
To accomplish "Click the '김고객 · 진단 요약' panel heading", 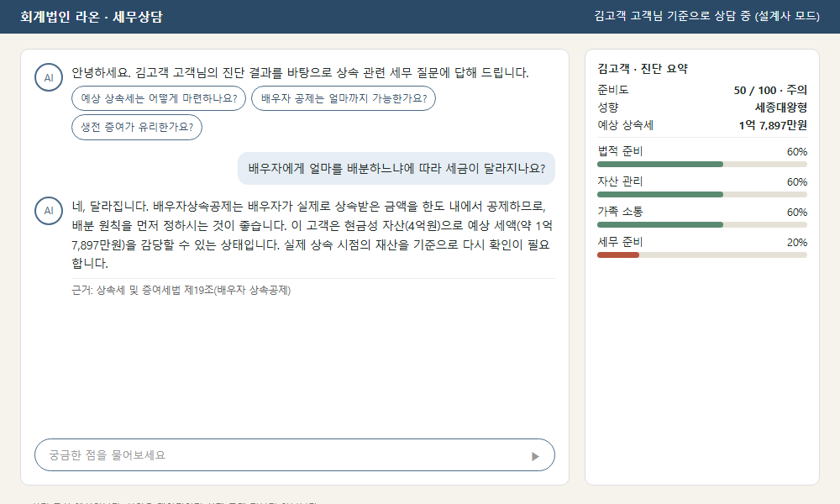I will coord(643,69).
